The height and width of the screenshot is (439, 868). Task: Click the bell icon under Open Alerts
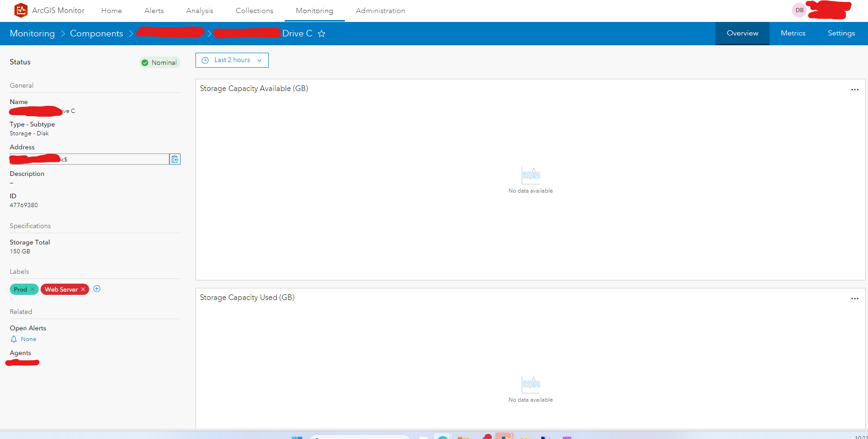point(14,339)
